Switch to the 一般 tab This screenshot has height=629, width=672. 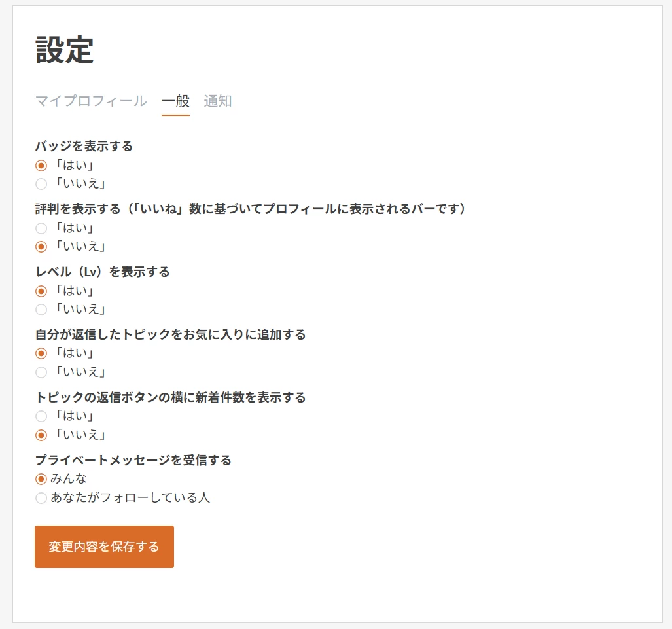coord(176,101)
